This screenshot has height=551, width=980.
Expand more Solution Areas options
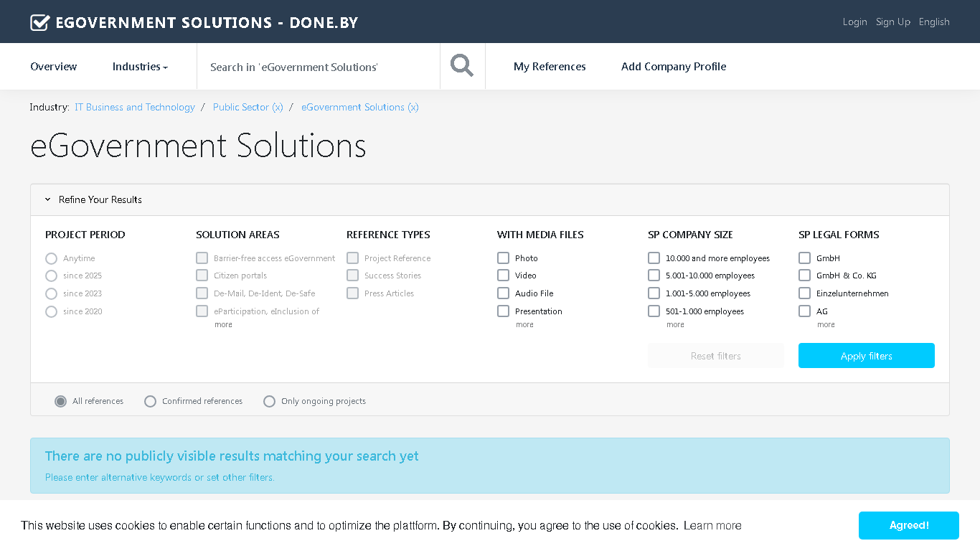223,325
